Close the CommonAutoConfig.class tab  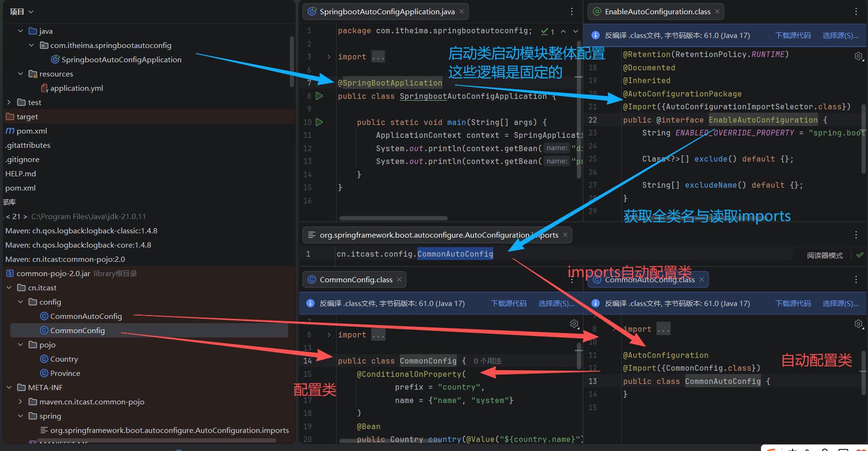tap(702, 279)
